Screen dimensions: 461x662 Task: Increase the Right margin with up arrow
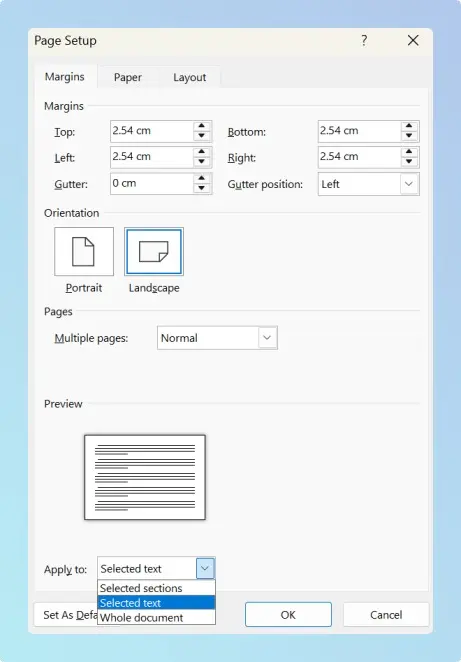click(x=409, y=152)
